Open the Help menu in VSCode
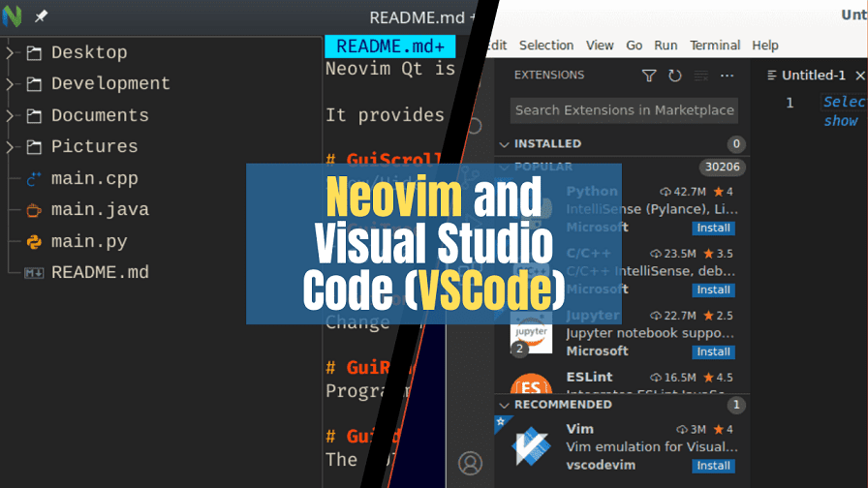This screenshot has height=488, width=868. tap(765, 46)
